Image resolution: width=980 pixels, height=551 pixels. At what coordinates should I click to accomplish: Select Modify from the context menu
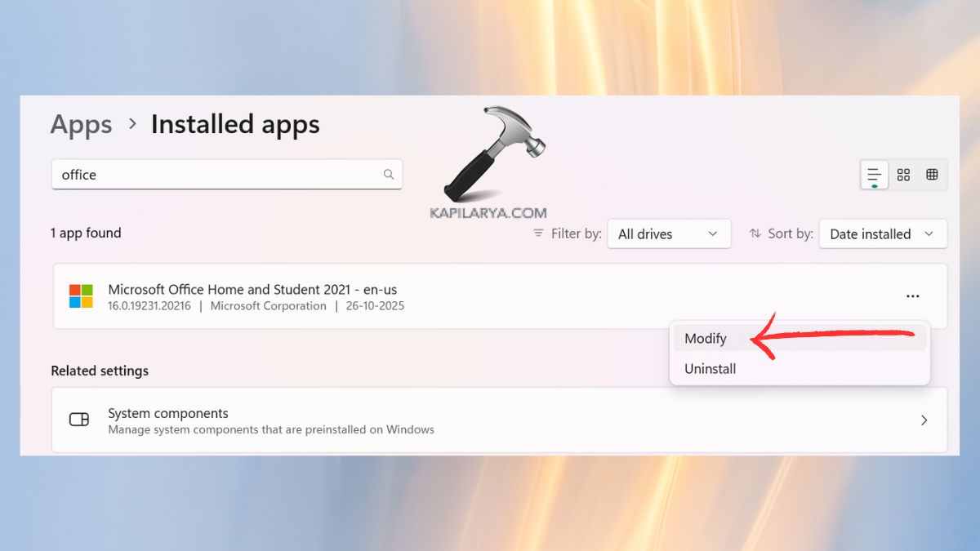706,338
